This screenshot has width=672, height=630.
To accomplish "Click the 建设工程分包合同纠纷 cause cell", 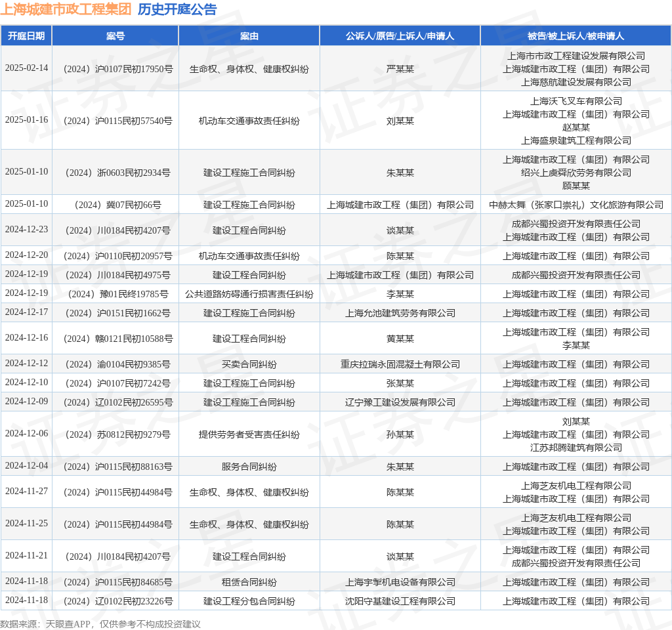I will tap(249, 601).
